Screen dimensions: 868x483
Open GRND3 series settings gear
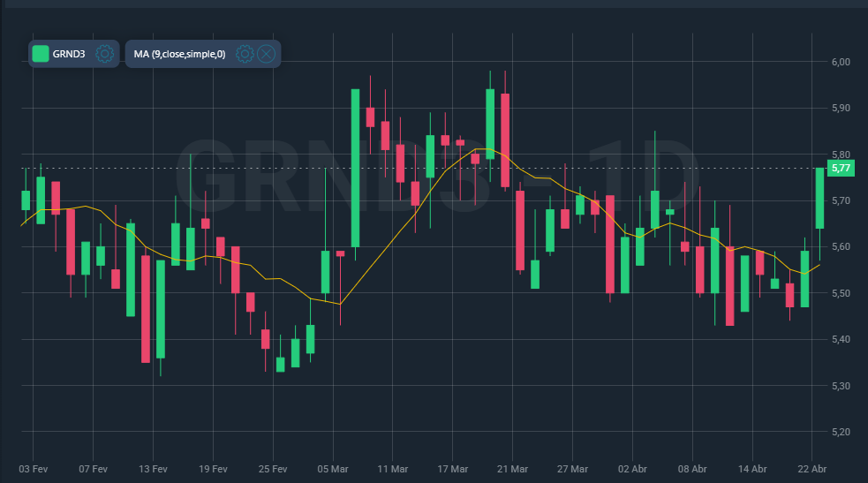click(104, 54)
